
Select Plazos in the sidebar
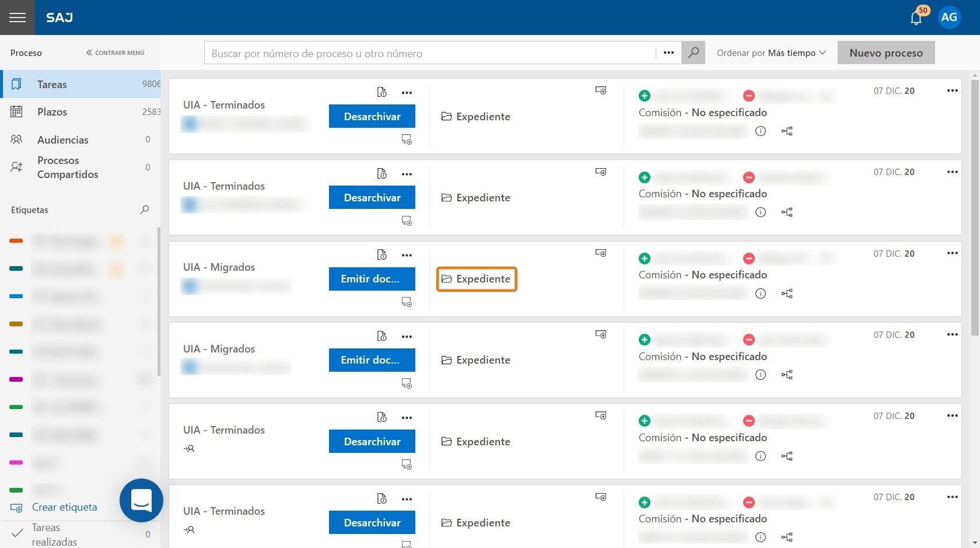pos(80,111)
